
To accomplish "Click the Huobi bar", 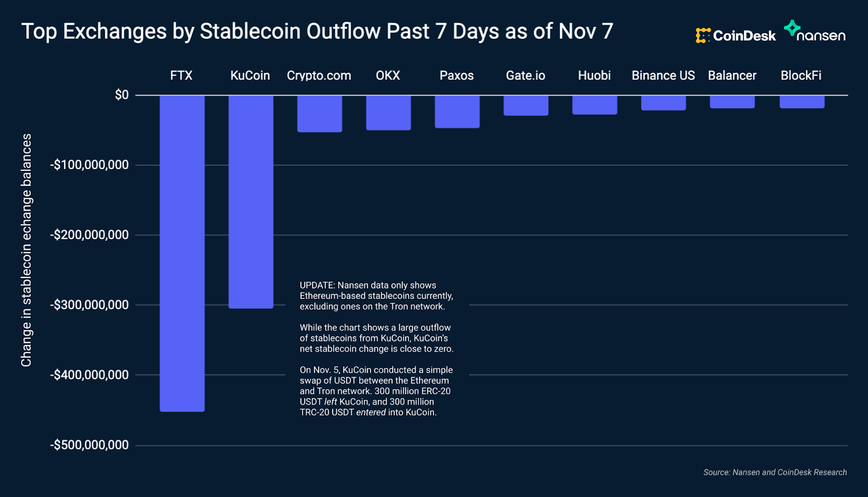I will pyautogui.click(x=595, y=105).
